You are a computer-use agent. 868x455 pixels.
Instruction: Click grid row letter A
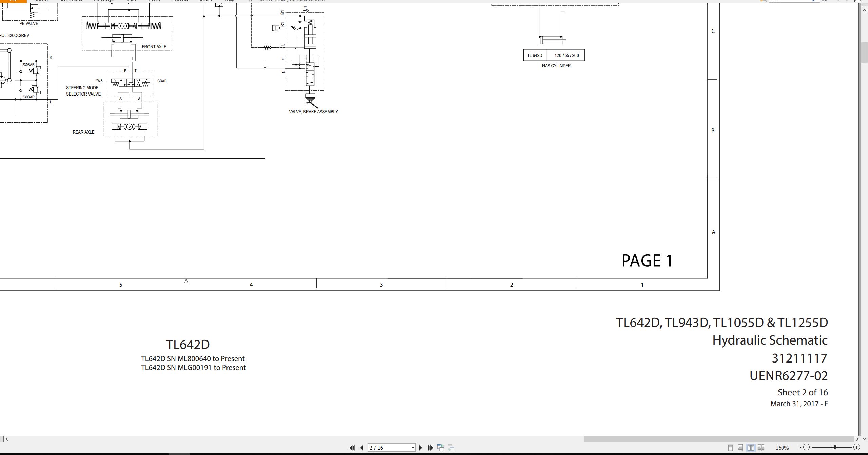click(713, 232)
